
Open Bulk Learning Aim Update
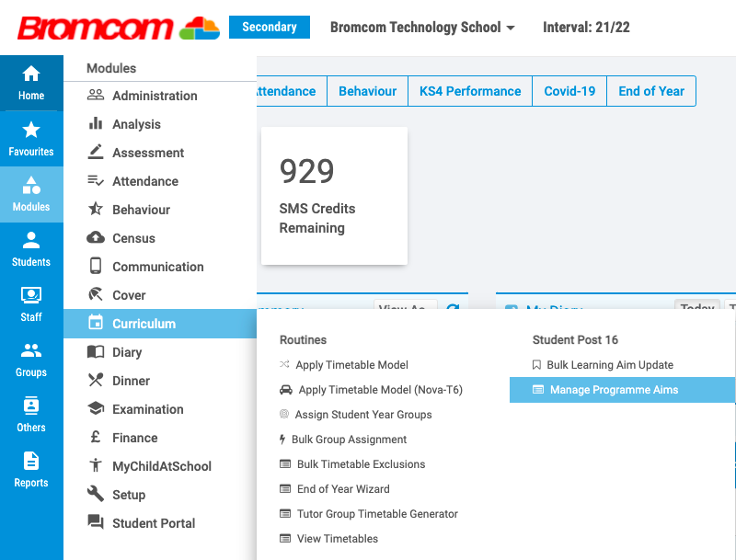[x=610, y=365]
